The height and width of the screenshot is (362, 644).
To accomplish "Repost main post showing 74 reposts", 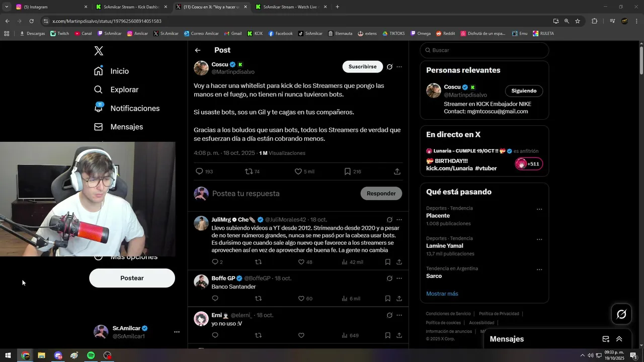I will [x=252, y=171].
